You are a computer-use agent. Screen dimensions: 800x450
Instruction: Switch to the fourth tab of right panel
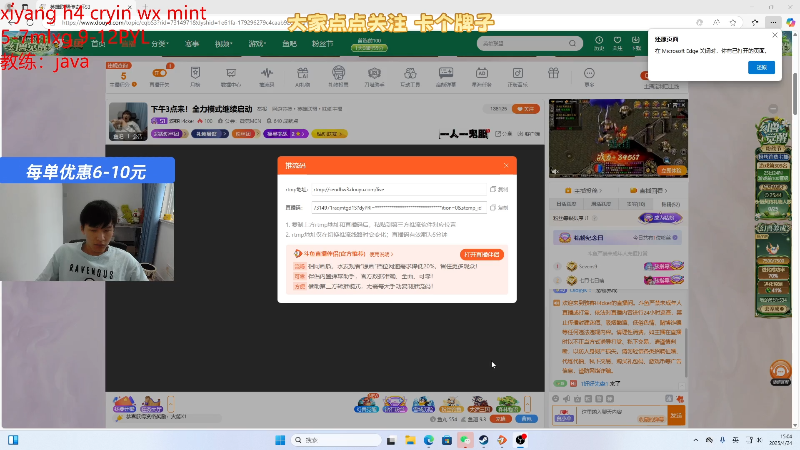pyautogui.click(x=670, y=204)
